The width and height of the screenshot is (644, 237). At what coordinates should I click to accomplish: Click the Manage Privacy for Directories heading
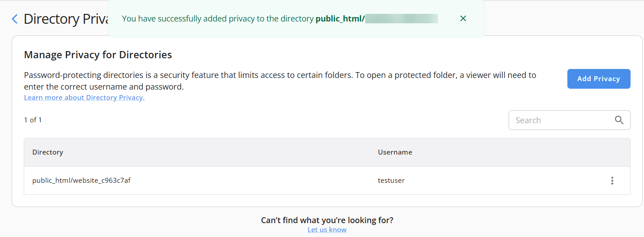[98, 55]
